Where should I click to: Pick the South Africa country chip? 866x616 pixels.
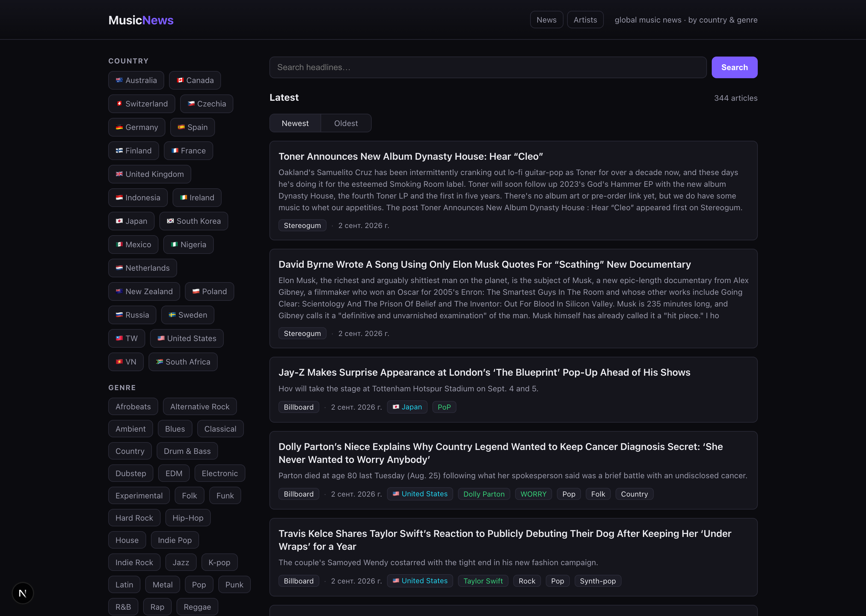pos(183,362)
